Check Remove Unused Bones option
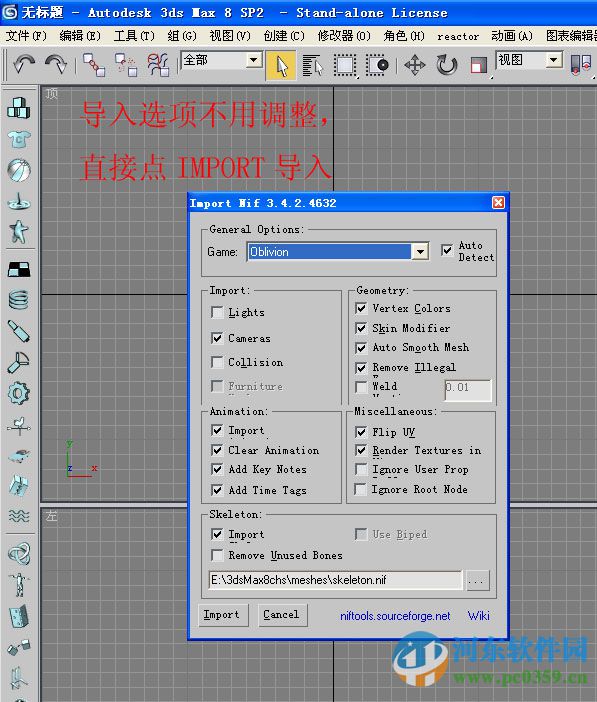 [217, 556]
